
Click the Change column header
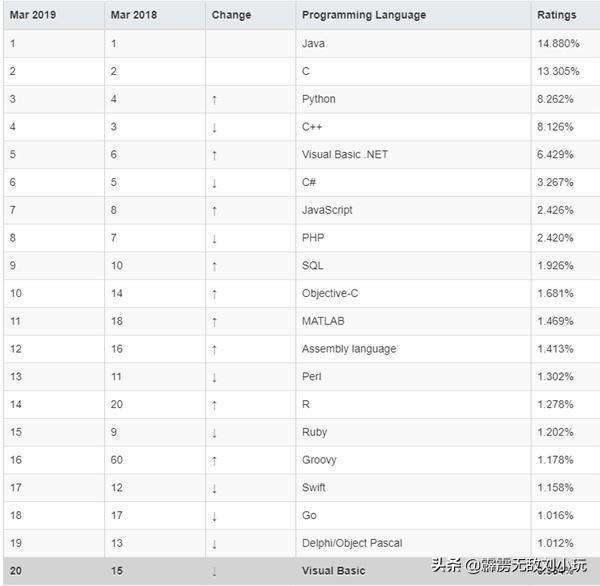click(x=231, y=15)
